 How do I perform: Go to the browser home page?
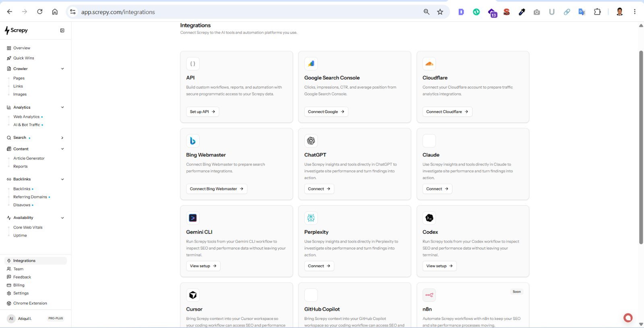(55, 12)
